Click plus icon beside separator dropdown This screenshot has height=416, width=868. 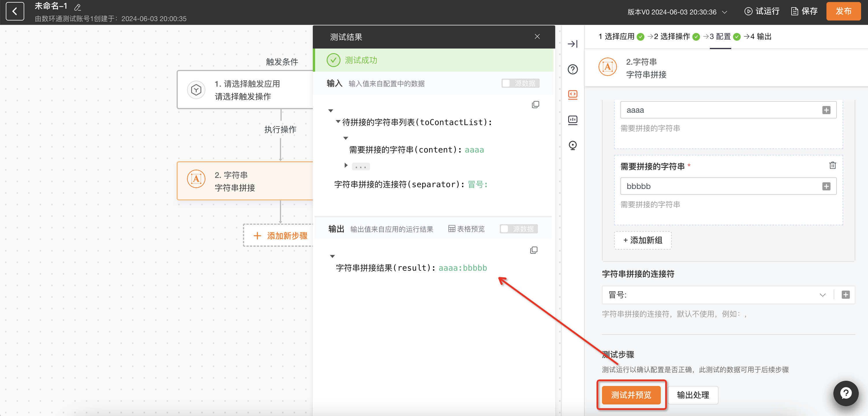tap(845, 295)
